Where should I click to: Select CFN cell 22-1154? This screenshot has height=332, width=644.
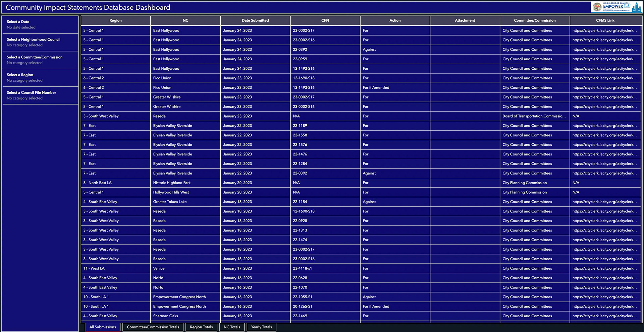325,202
